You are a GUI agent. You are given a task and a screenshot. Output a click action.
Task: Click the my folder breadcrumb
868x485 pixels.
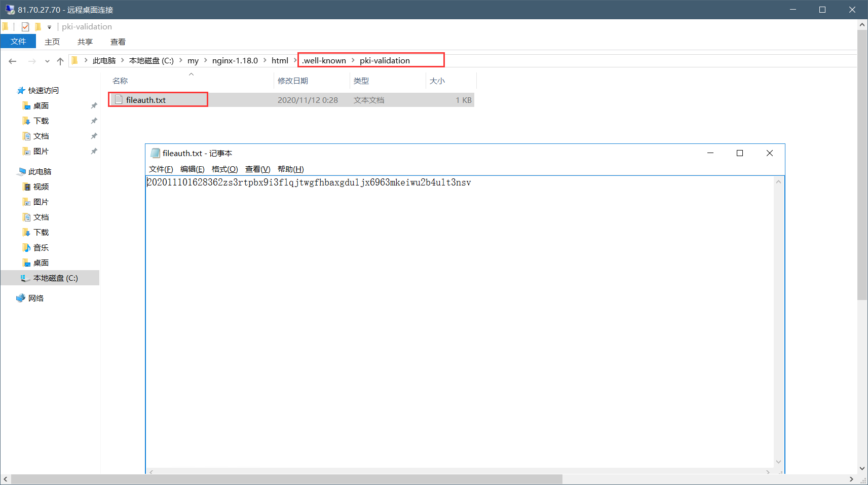tap(193, 60)
